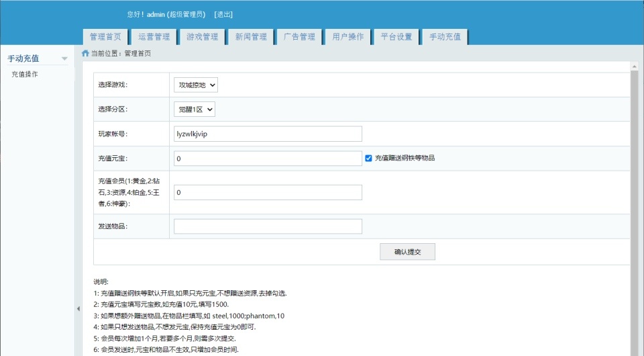This screenshot has height=356, width=644.
Task: Focus the 充值元宝 amount field
Action: 268,159
